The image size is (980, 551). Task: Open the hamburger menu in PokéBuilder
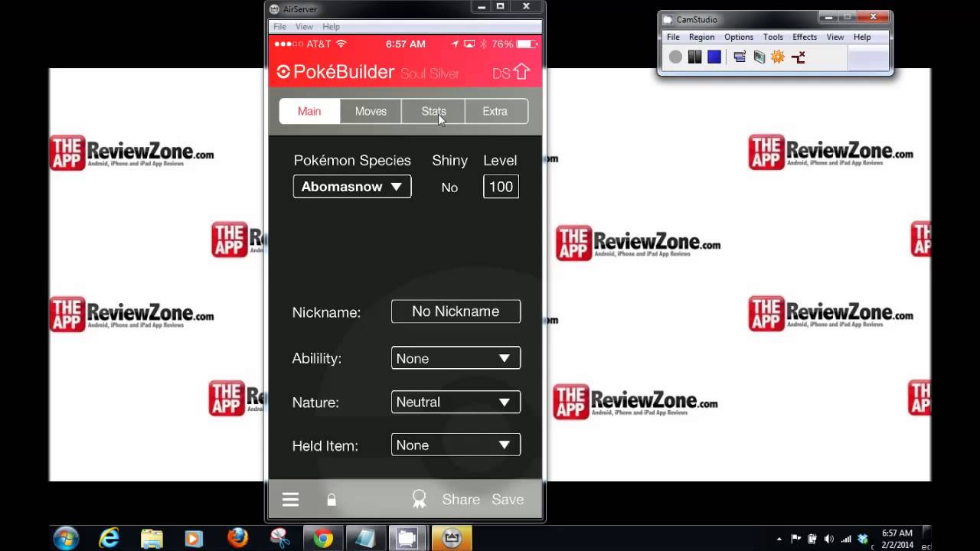click(290, 500)
